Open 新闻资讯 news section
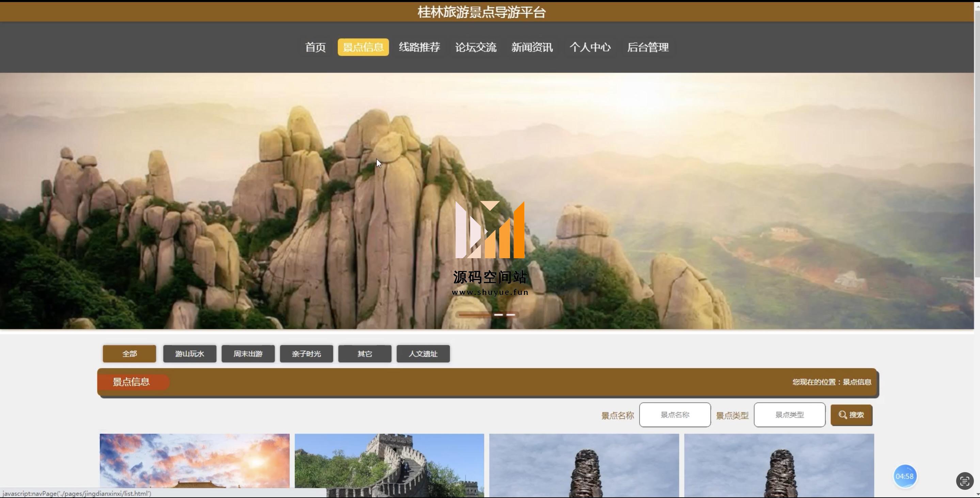Screen dimensions: 980x498 (532, 47)
